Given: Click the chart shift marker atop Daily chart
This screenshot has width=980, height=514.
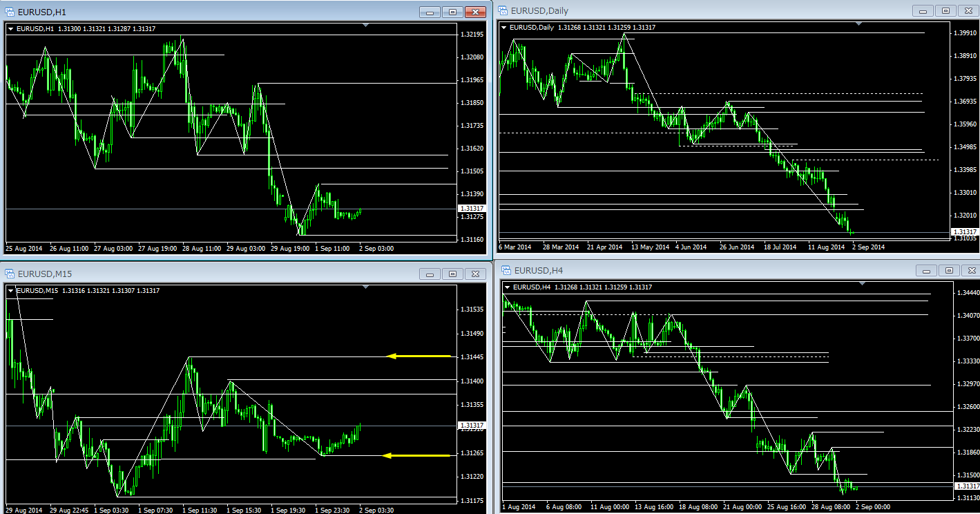Looking at the screenshot, I should click(858, 24).
